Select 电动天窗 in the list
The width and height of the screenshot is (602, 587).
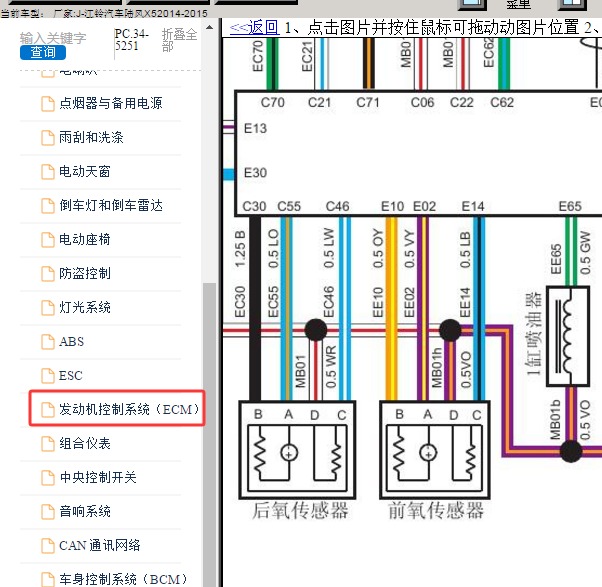[x=84, y=171]
